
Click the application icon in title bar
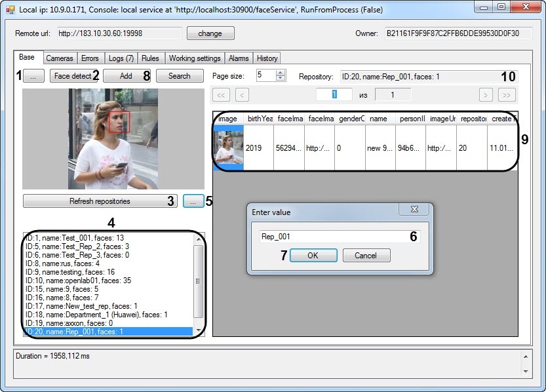tap(10, 10)
